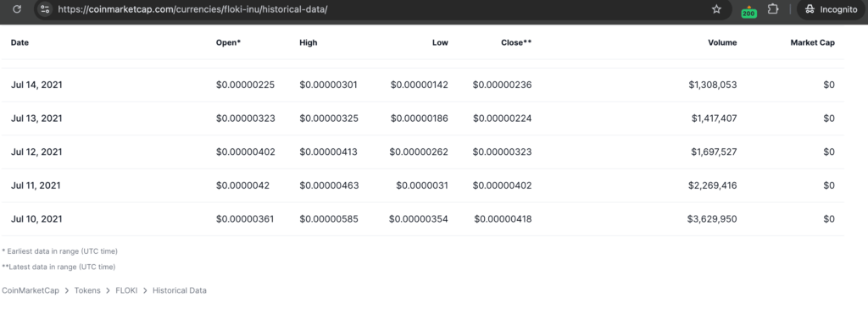The width and height of the screenshot is (868, 314).
Task: Click Jul 10 close price $0.00000418
Action: [503, 219]
